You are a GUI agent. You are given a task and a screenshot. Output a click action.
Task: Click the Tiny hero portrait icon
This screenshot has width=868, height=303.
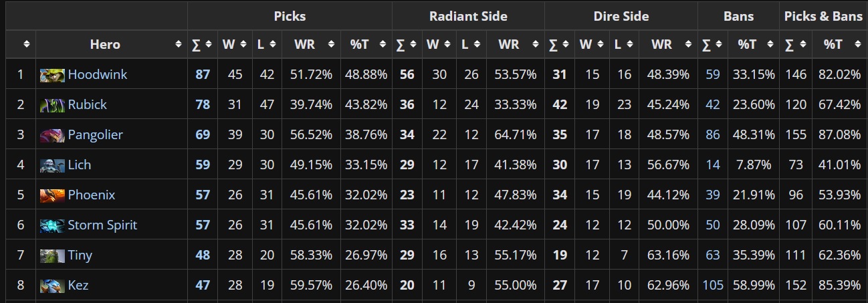(52, 255)
